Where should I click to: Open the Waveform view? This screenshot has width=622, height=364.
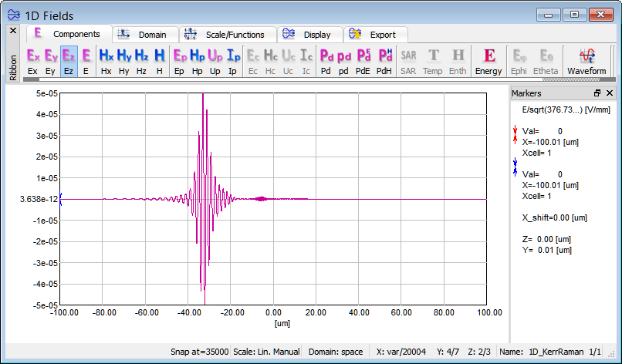(x=587, y=61)
